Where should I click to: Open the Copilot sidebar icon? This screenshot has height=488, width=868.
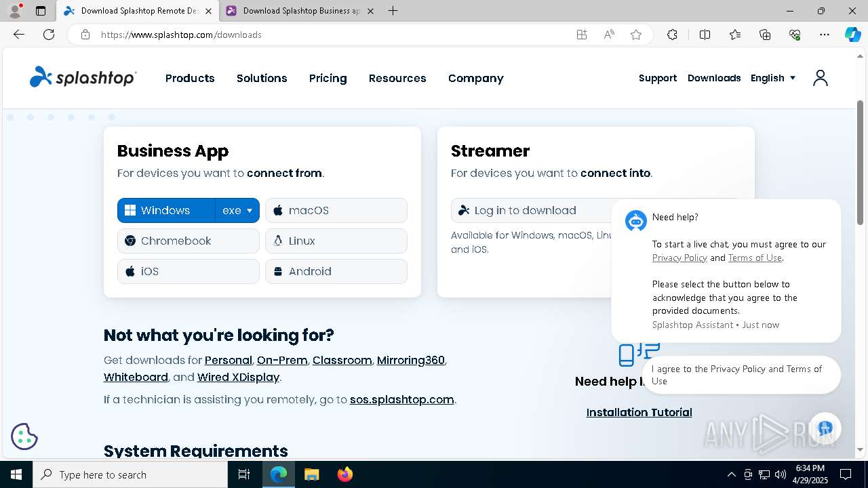point(852,35)
